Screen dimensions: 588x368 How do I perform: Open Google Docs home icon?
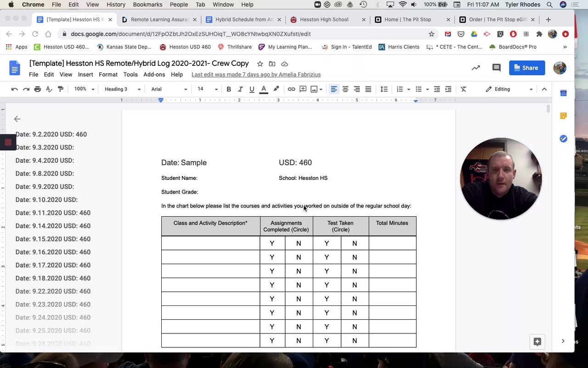tap(15, 68)
